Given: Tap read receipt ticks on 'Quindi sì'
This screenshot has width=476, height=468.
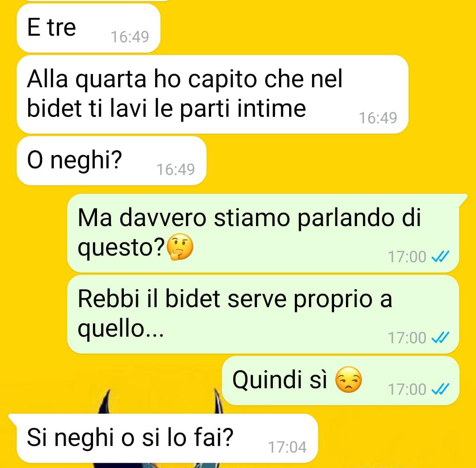Looking at the screenshot, I should click(x=440, y=389).
